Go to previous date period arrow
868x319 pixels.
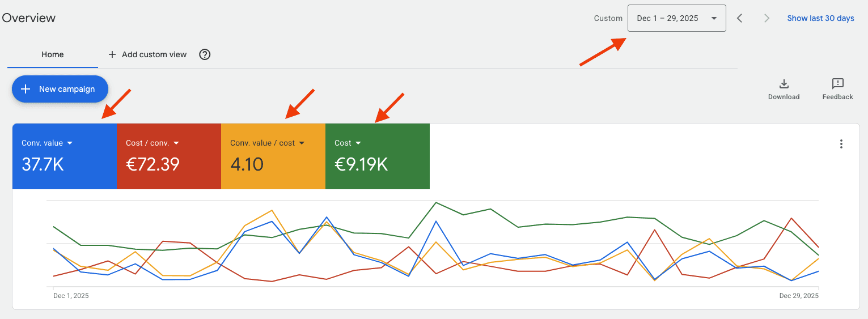740,18
